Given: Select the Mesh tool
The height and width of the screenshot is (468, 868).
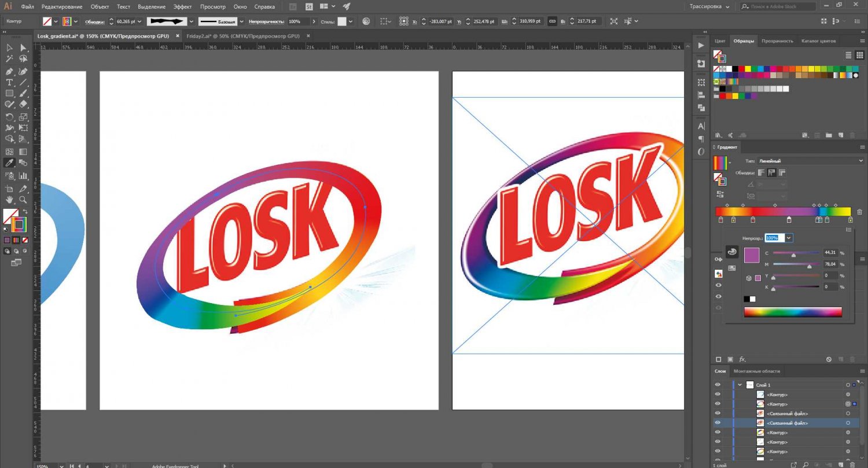Looking at the screenshot, I should tap(10, 152).
